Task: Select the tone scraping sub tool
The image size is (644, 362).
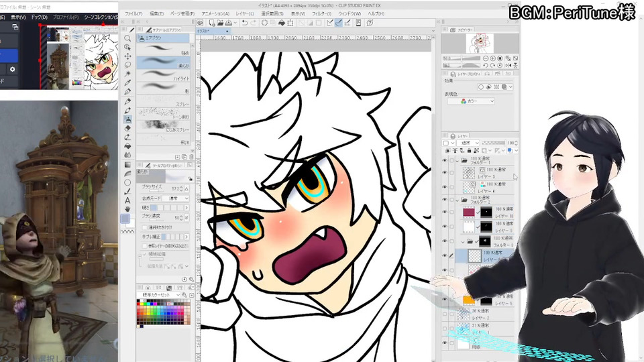Action: (x=164, y=114)
